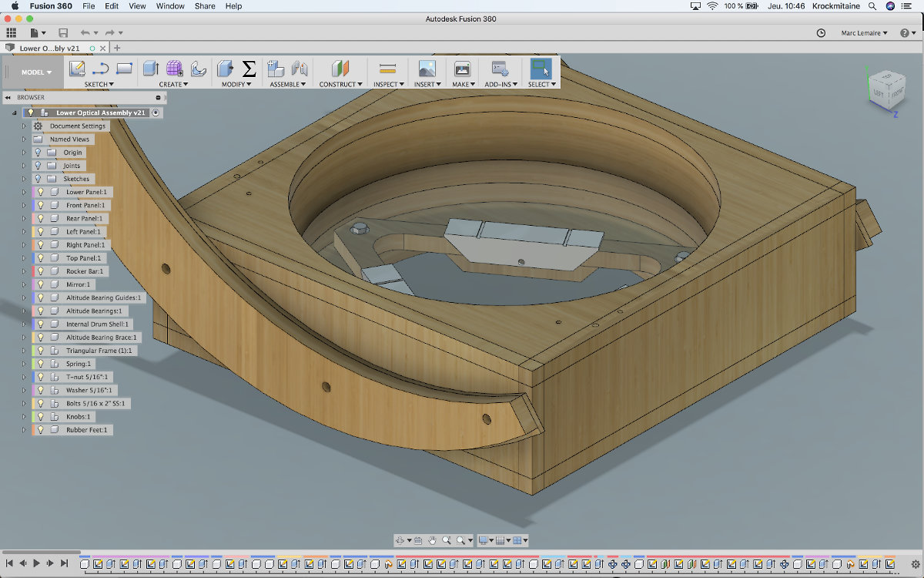Select the Extrude tool in Create
The width and height of the screenshot is (924, 578).
point(151,69)
